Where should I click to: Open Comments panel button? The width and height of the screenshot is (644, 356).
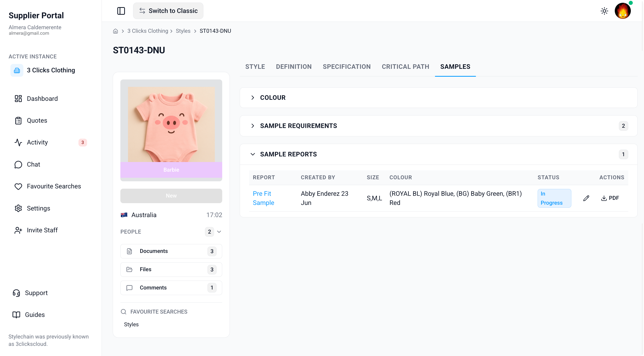(x=171, y=288)
